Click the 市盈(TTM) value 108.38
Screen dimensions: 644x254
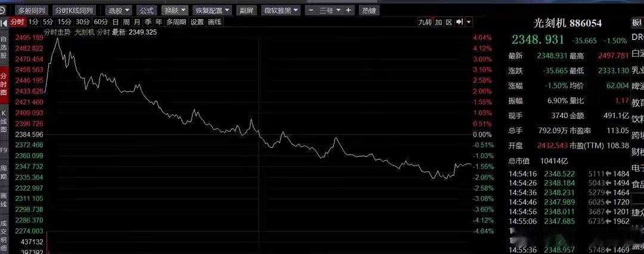(x=618, y=145)
